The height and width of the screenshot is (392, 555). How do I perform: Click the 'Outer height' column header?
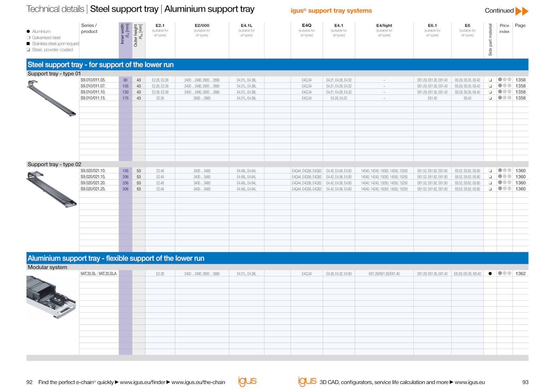click(138, 35)
